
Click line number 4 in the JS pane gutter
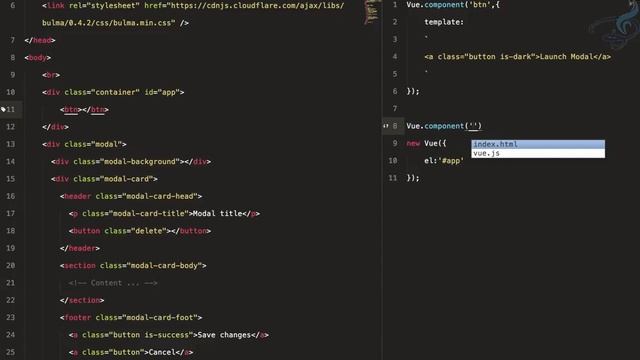pyautogui.click(x=395, y=57)
